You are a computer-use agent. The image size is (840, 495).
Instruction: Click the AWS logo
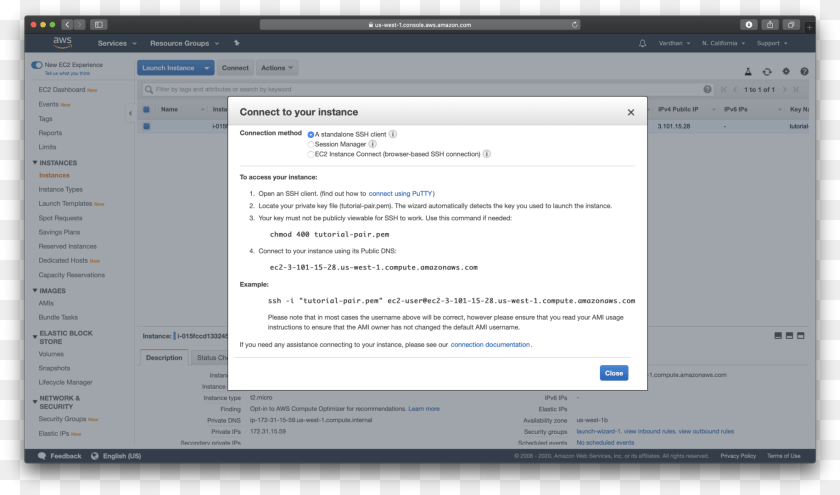coord(62,42)
